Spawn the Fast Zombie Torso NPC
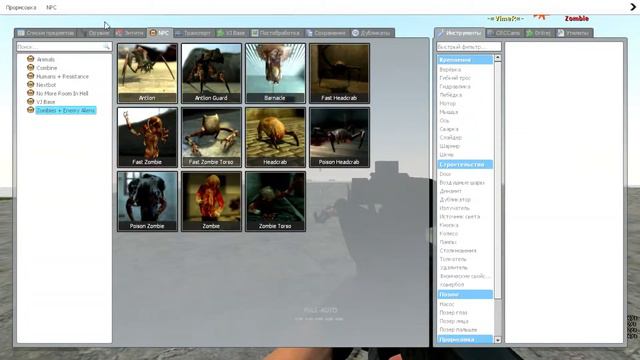 211,137
